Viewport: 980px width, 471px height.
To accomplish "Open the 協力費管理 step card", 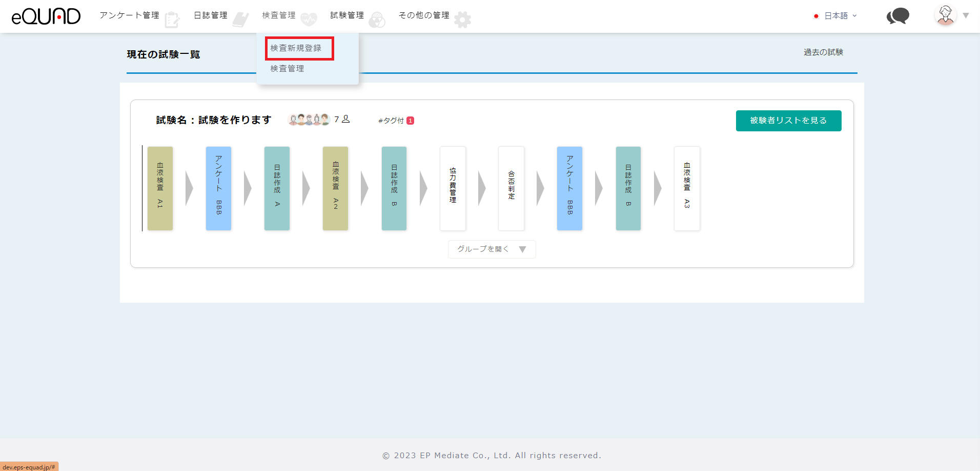I will coord(453,188).
